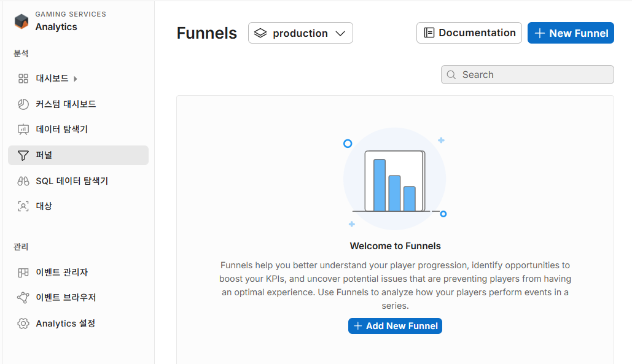Click the Analytics settings gear icon
This screenshot has height=364, width=632.
coord(23,323)
